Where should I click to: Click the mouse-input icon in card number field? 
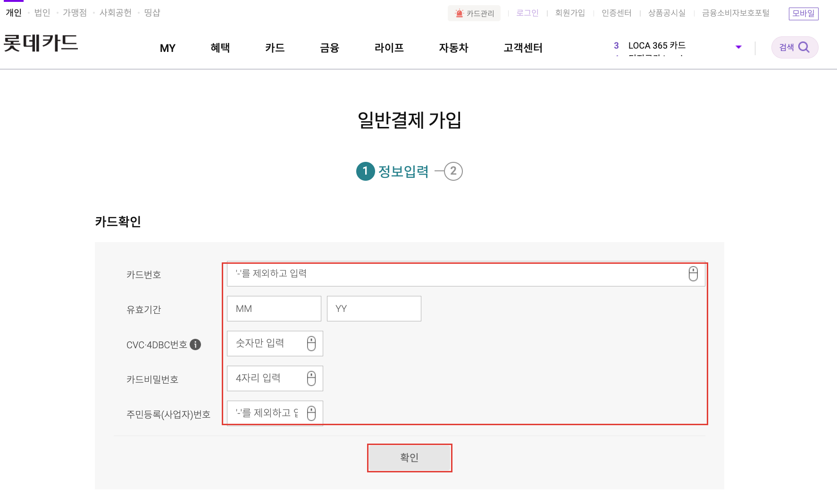point(693,274)
